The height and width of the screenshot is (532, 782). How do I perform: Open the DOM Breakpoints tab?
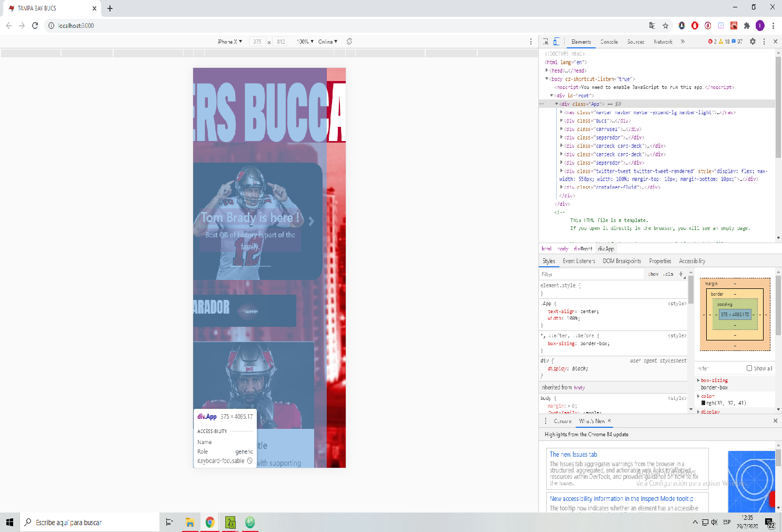(x=622, y=261)
